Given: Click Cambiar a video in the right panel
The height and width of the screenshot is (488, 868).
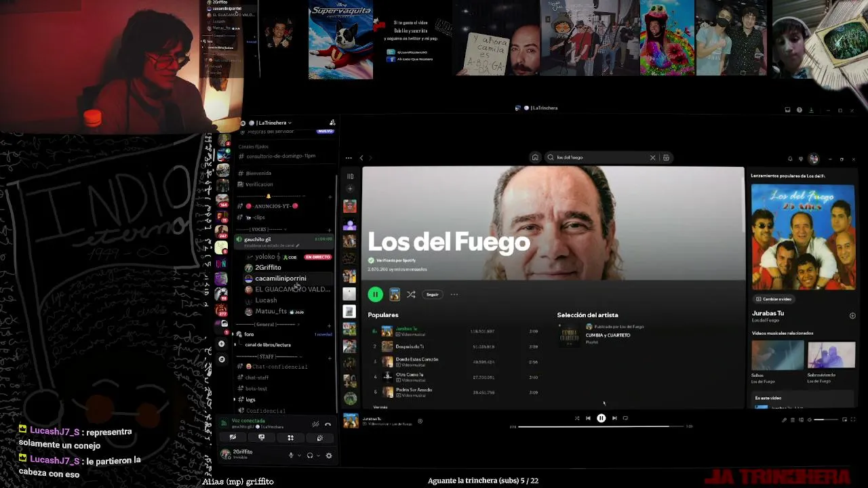Looking at the screenshot, I should click(774, 299).
